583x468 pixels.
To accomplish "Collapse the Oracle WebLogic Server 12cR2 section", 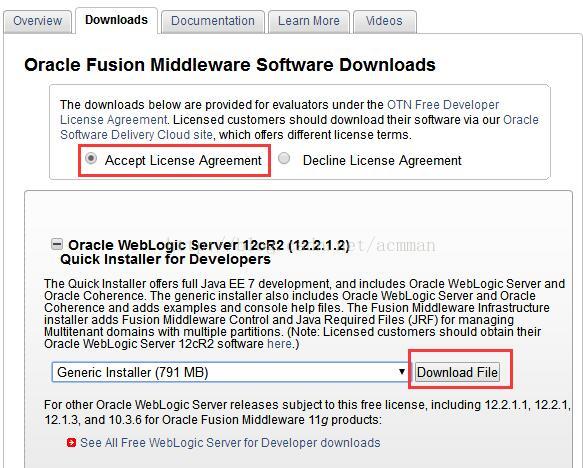I will pos(57,244).
